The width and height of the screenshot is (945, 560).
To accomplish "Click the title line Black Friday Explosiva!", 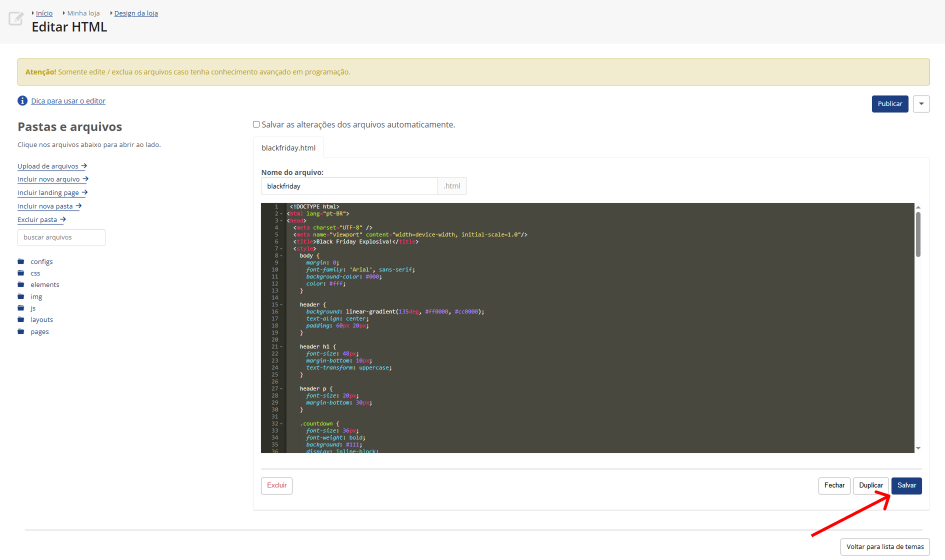I will (x=356, y=242).
